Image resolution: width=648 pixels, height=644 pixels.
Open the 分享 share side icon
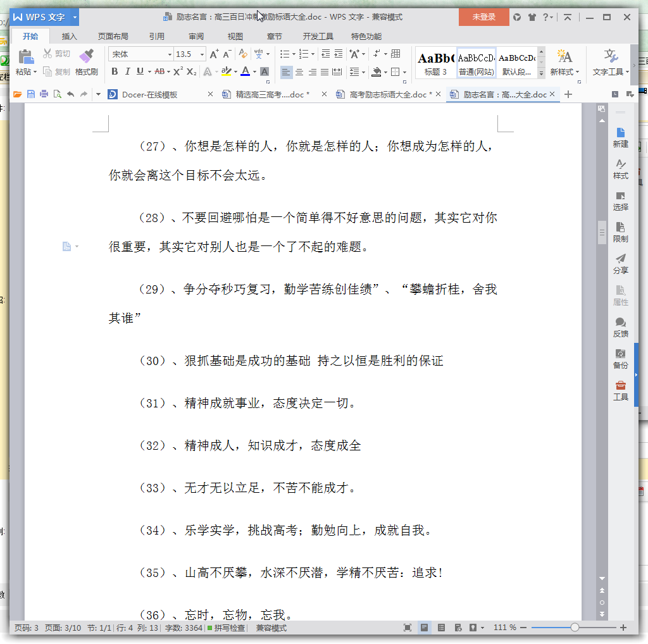tap(620, 264)
